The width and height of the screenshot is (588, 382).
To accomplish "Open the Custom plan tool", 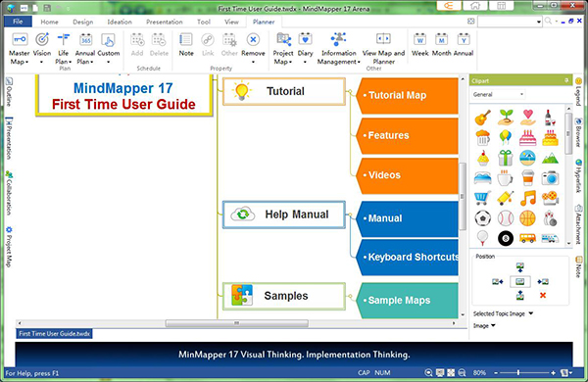I will [x=109, y=49].
